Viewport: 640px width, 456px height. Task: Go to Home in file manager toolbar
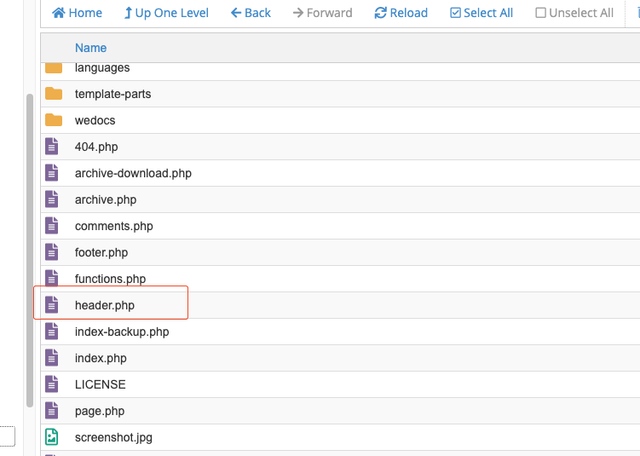pyautogui.click(x=77, y=13)
